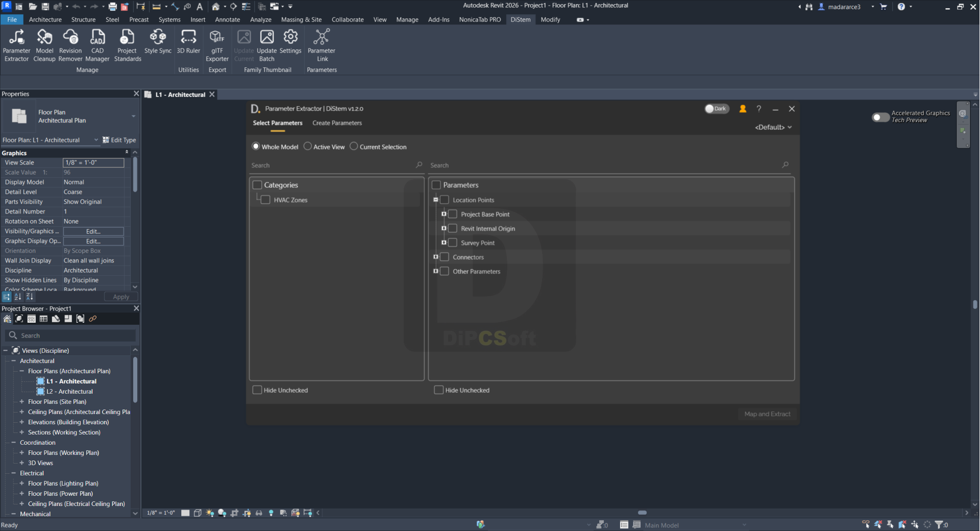Collapse the Electrical discipline node
Screen dimensions: 980x531
(14, 473)
